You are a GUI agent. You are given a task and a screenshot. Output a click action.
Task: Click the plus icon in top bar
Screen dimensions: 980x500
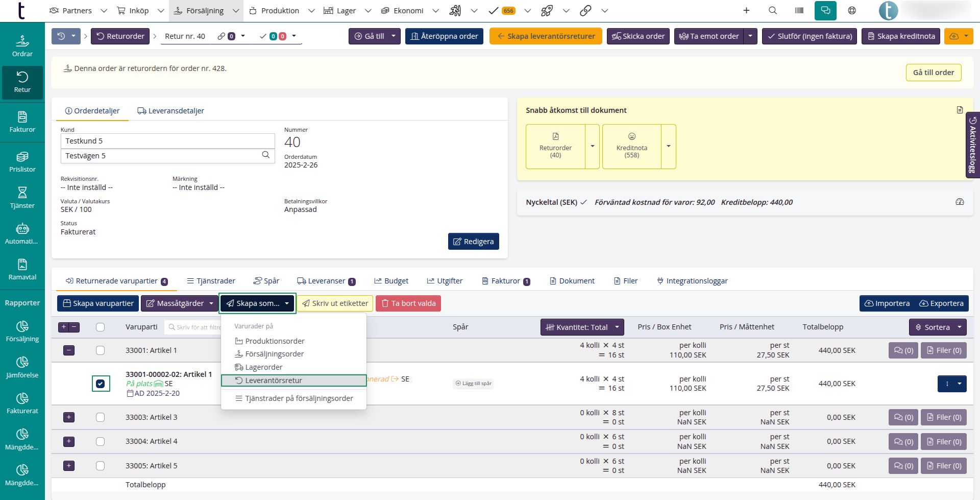tap(746, 10)
